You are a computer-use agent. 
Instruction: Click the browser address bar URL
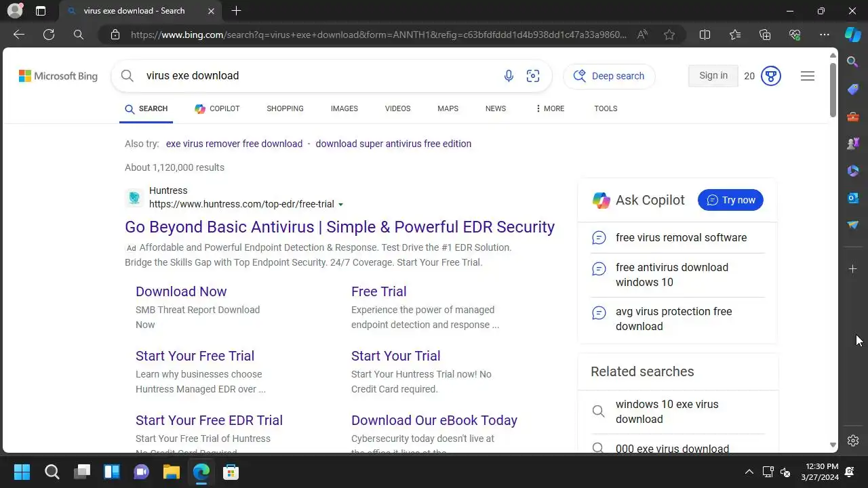coord(378,35)
